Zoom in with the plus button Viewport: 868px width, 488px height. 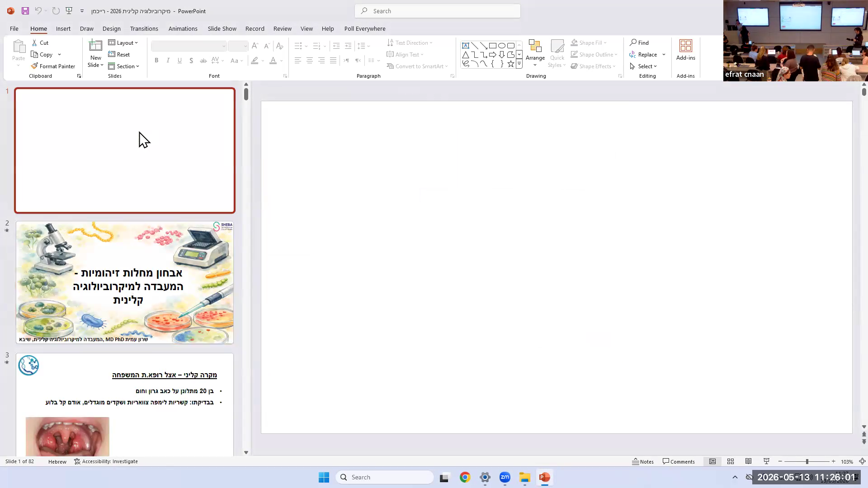click(x=834, y=461)
